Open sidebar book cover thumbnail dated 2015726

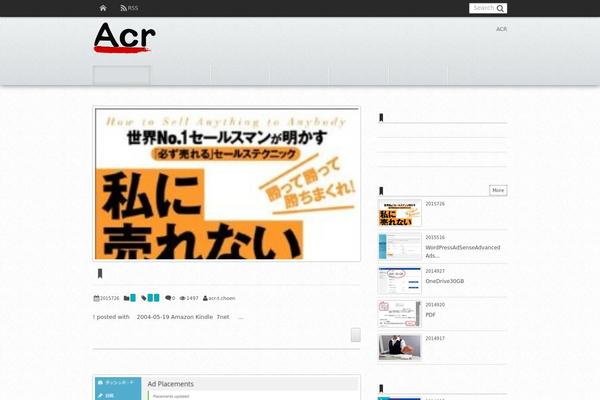pos(399,213)
